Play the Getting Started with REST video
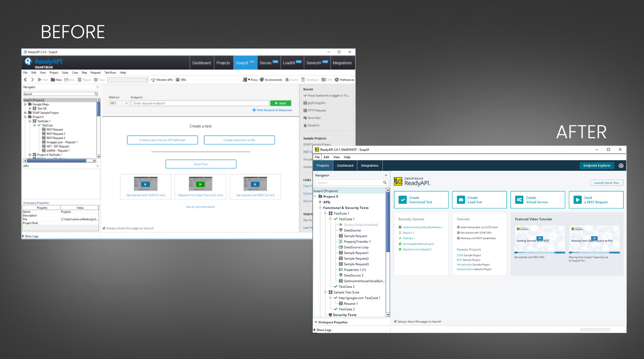Screen dimensions: 644x359 click(x=540, y=239)
